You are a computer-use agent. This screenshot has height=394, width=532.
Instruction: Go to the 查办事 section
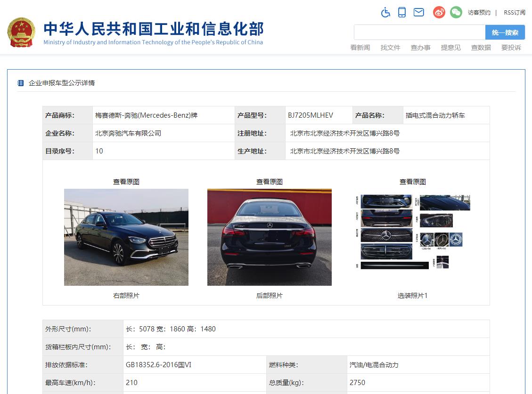pos(420,48)
